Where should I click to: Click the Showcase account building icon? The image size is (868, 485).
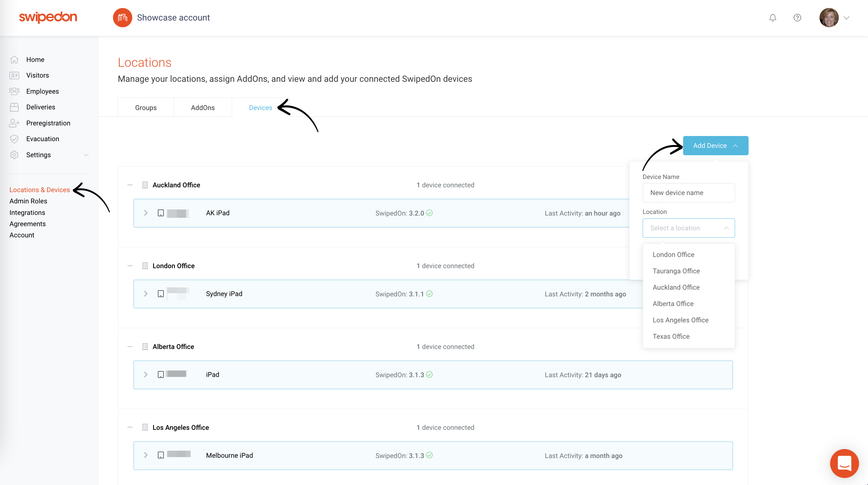[x=122, y=18]
